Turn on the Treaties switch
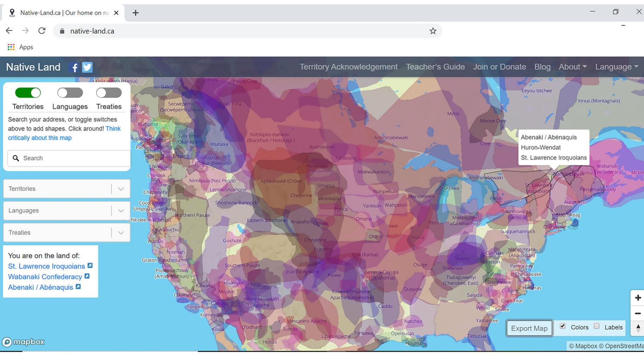This screenshot has height=355, width=644. [x=109, y=93]
